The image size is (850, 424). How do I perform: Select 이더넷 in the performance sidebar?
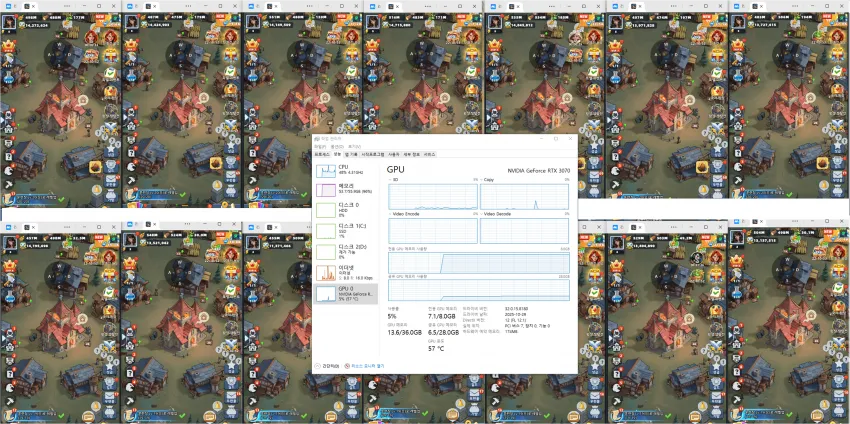[x=346, y=273]
